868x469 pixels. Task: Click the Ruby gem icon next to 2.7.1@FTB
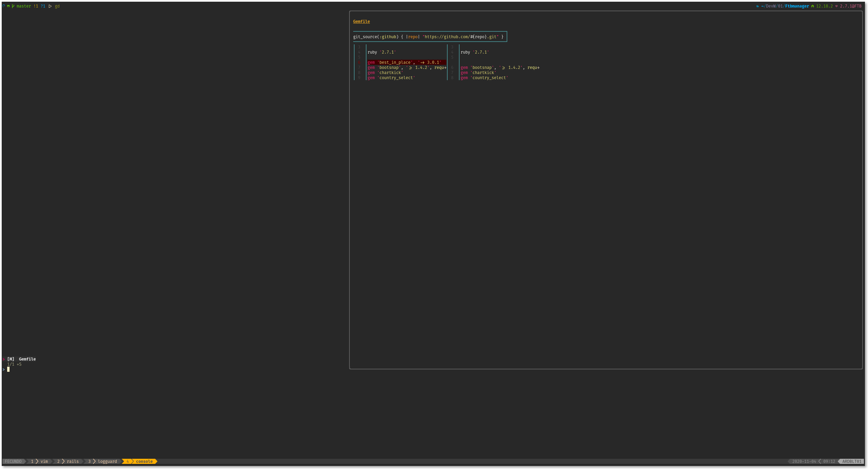click(837, 6)
